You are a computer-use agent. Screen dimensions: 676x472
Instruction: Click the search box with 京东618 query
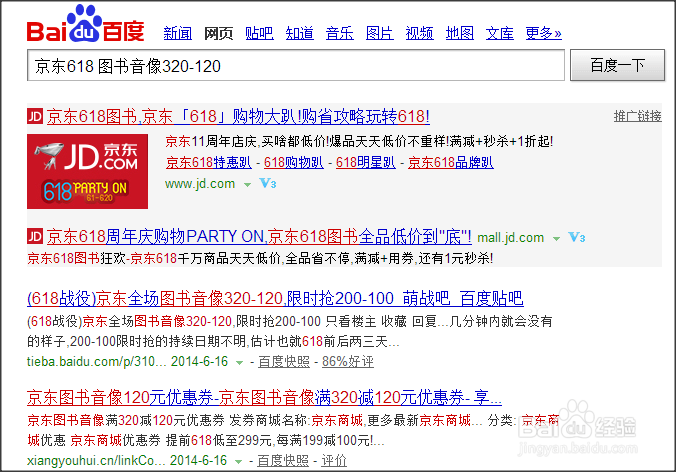click(296, 66)
